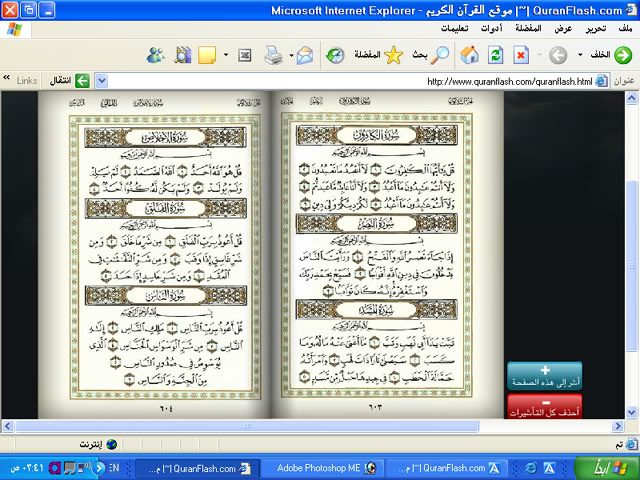Click the Research books icon

point(182,55)
